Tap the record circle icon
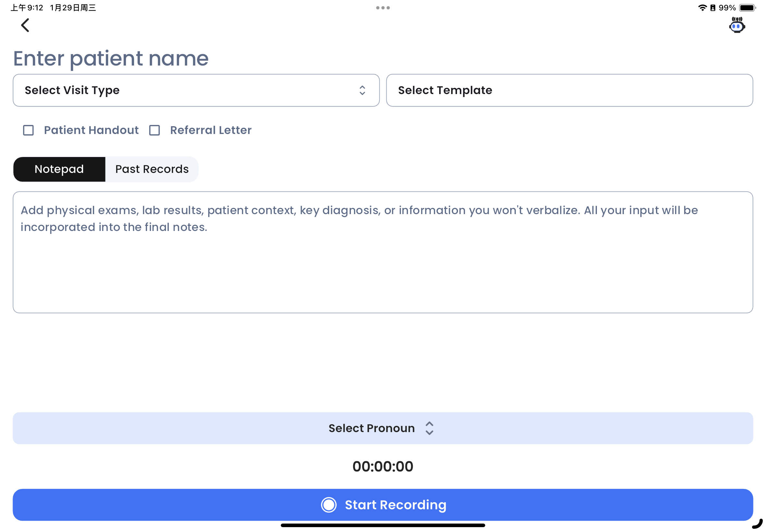This screenshot has height=532, width=766. (328, 505)
